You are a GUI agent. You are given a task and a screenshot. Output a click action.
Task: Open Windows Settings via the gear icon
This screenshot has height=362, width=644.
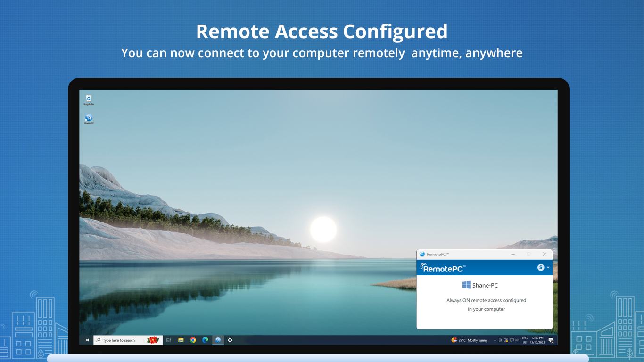click(x=230, y=340)
